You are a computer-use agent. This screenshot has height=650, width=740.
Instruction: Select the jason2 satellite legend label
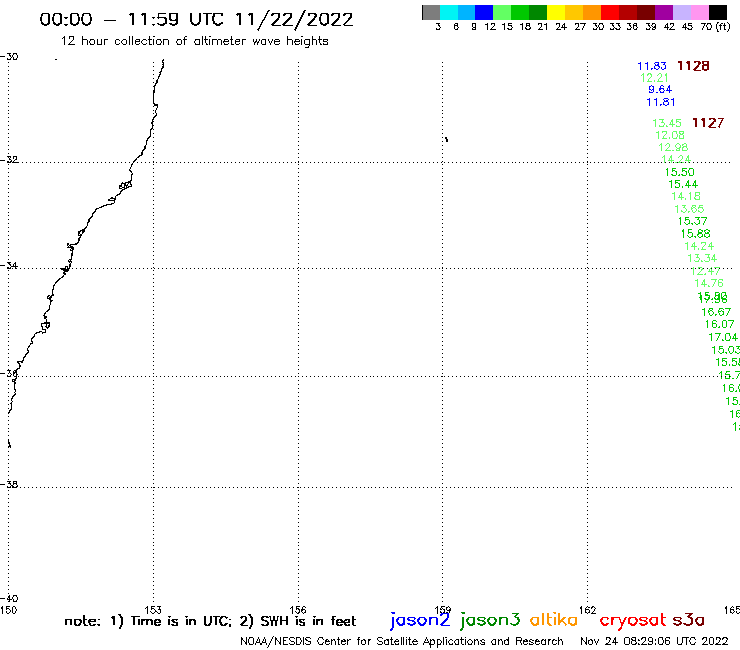(420, 620)
